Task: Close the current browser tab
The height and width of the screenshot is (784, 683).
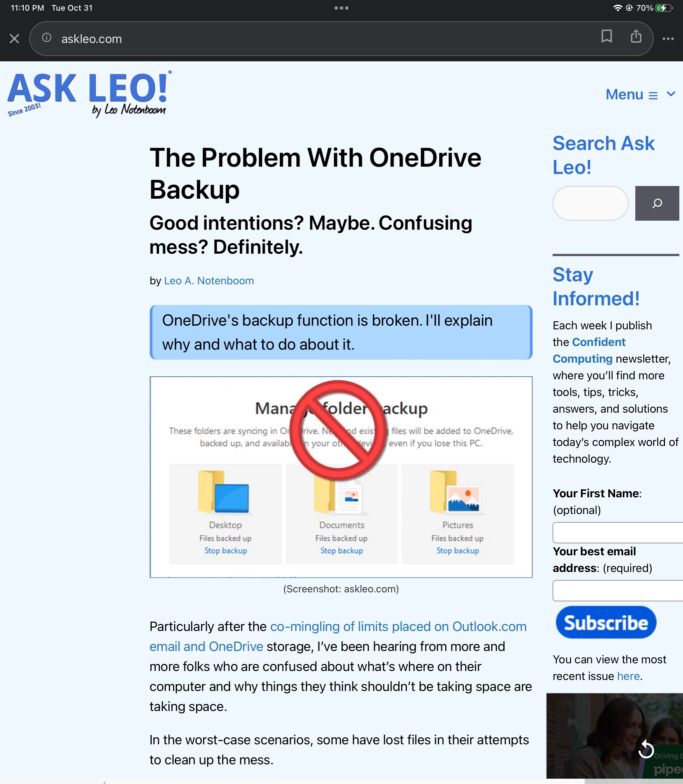Action: click(15, 38)
